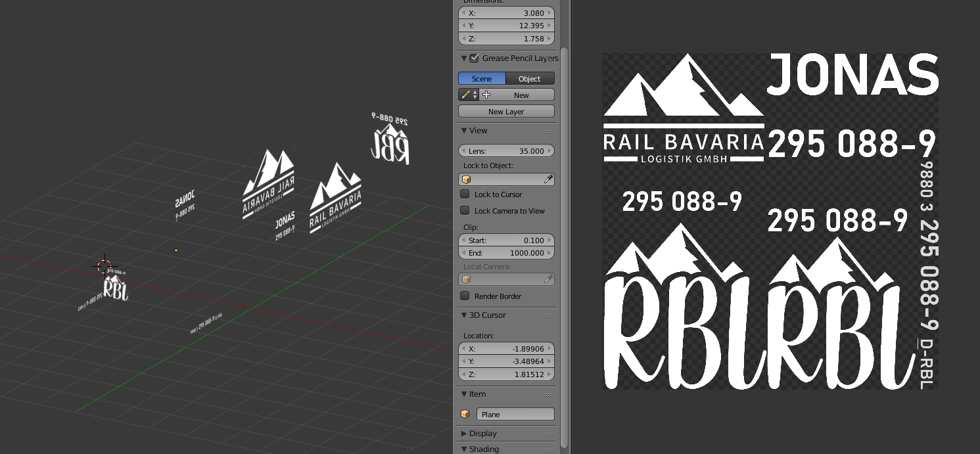Image resolution: width=980 pixels, height=454 pixels.
Task: Click the Dimensions Z 1.758 field
Action: [x=506, y=39]
